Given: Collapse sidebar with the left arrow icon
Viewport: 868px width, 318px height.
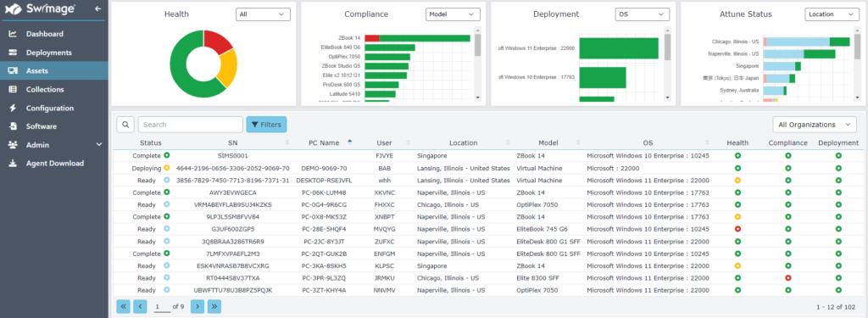Looking at the screenshot, I should tap(98, 8).
